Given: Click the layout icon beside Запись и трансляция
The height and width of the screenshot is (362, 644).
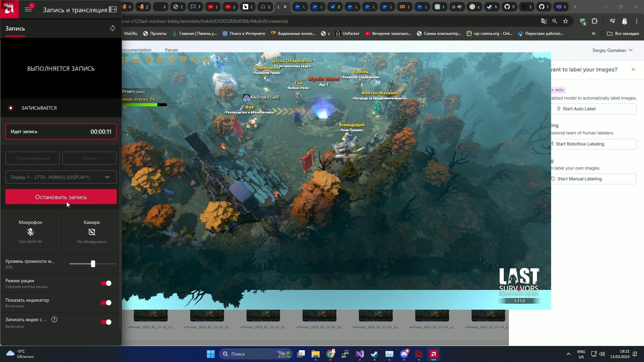Looking at the screenshot, I should pyautogui.click(x=113, y=9).
